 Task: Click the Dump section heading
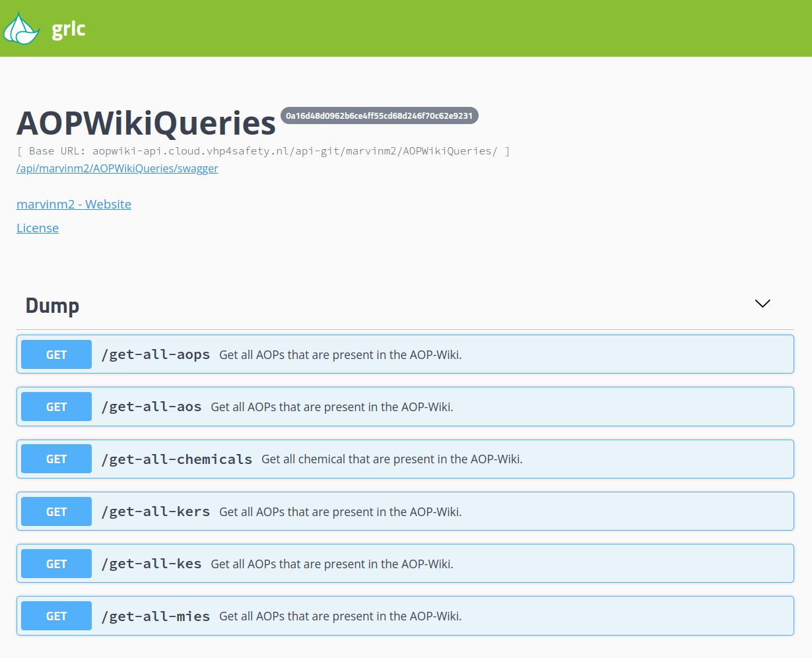coord(52,306)
